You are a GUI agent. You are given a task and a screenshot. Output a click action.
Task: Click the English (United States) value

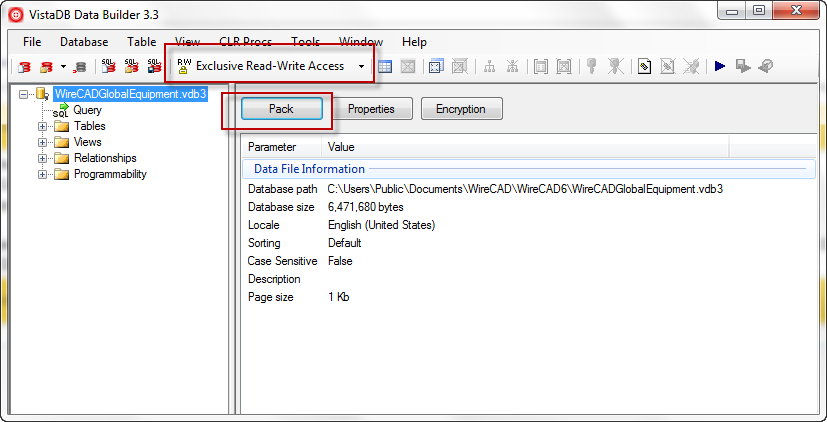381,225
